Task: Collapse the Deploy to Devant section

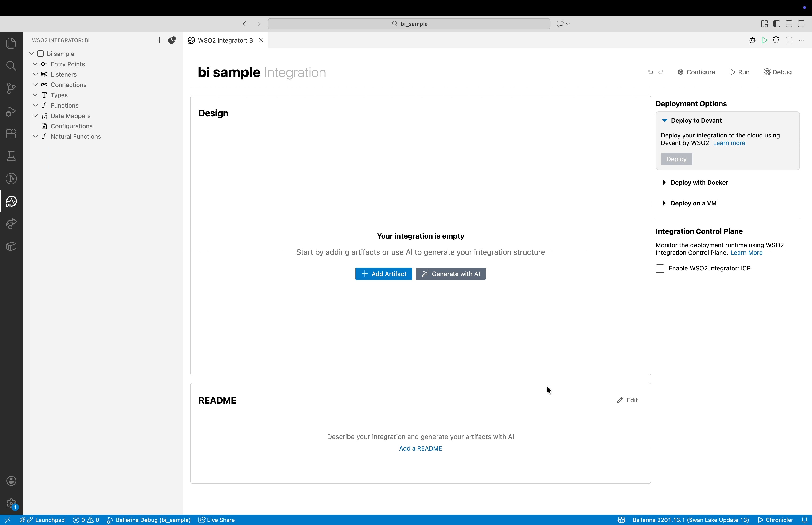Action: click(x=664, y=120)
